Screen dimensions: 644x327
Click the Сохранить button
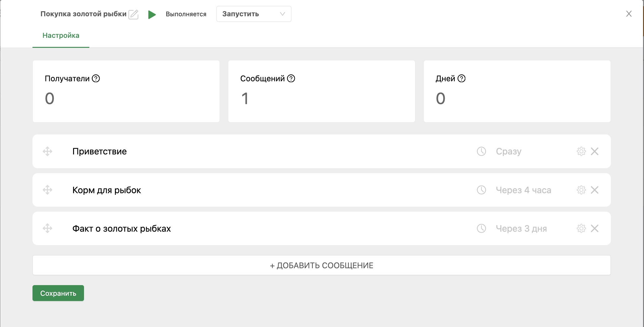pyautogui.click(x=58, y=293)
